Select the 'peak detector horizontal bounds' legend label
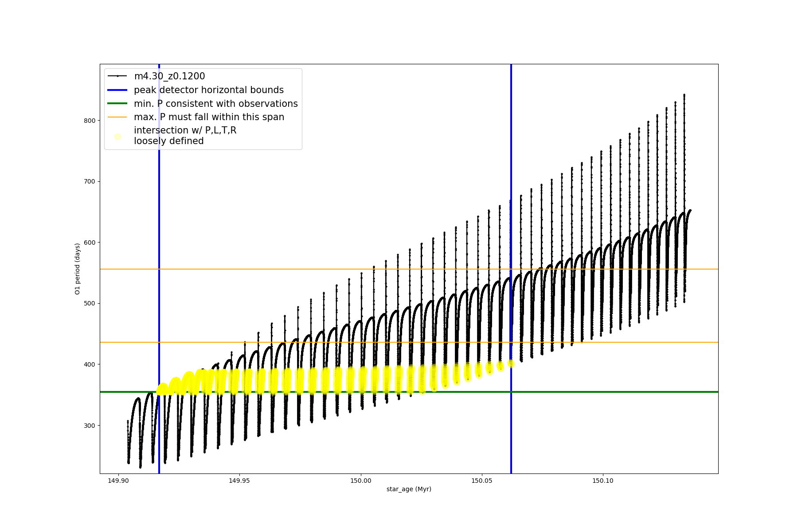The image size is (798, 532). click(x=208, y=90)
